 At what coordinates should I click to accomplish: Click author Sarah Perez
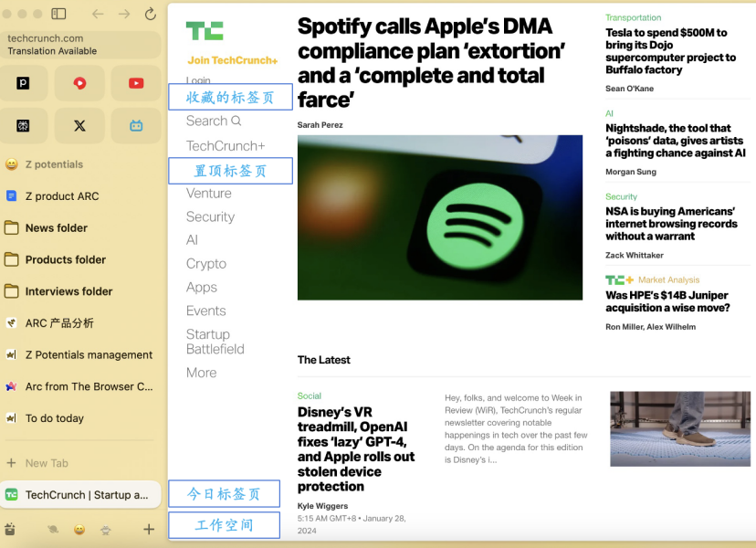click(x=320, y=125)
